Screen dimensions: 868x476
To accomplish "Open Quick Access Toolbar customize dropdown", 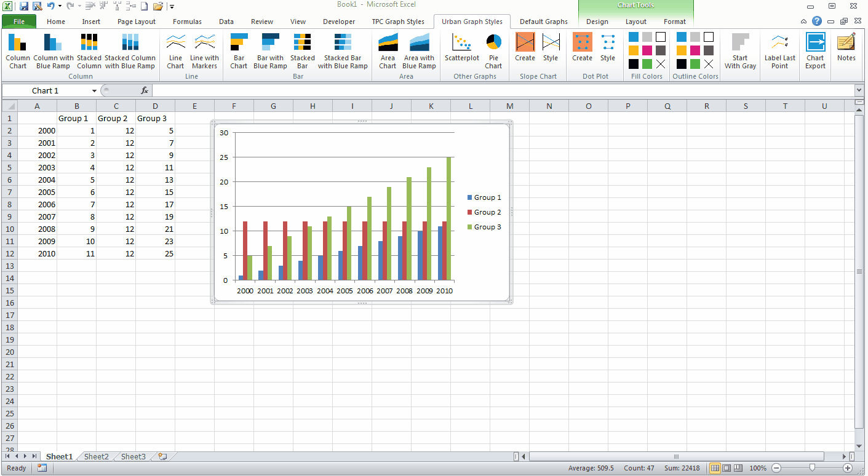I will point(172,7).
